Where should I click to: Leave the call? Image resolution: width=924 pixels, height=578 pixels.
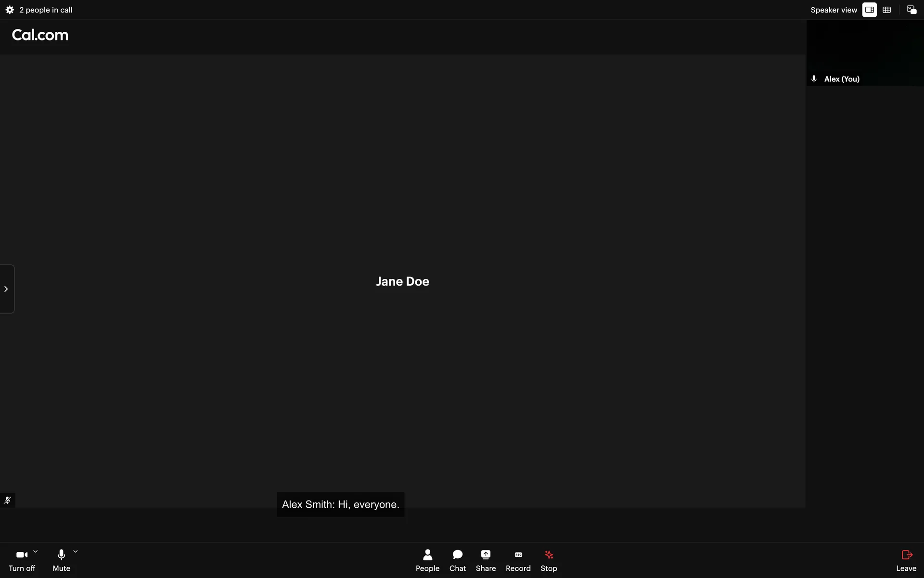point(906,560)
